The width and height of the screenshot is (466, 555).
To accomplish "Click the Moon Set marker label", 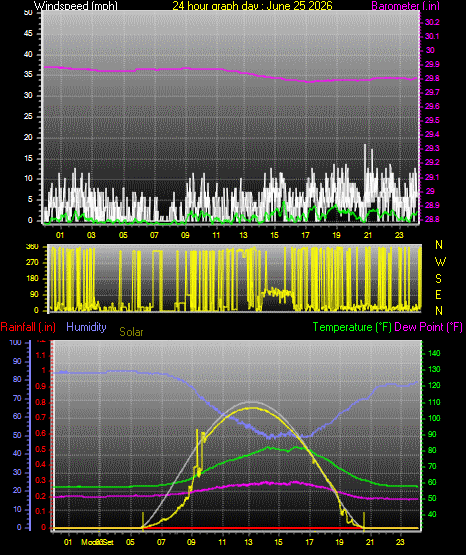I will pyautogui.click(x=97, y=542).
